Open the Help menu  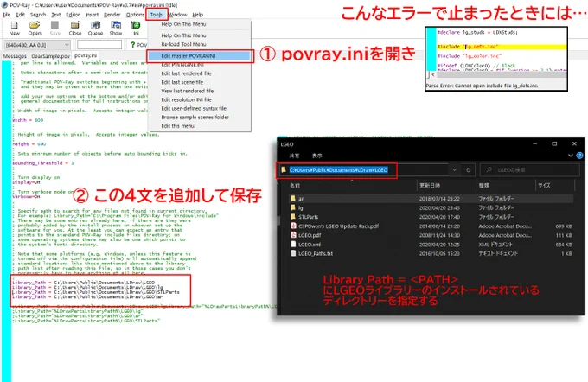198,15
